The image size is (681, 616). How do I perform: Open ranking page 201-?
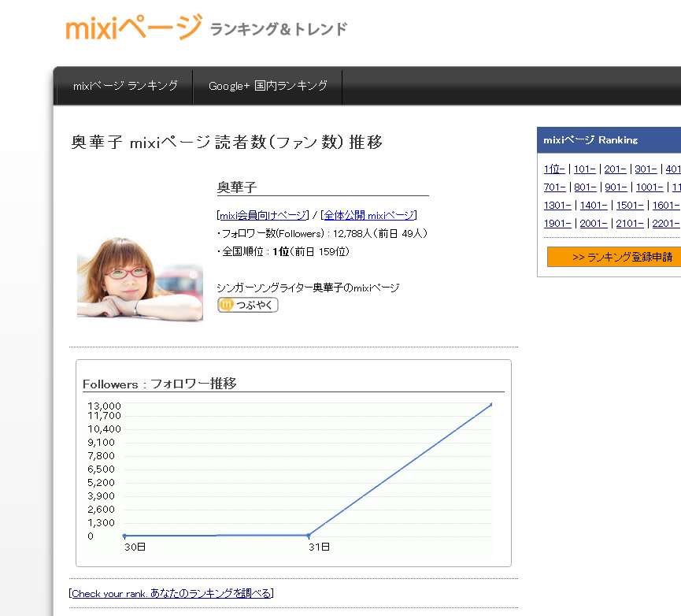coord(615,169)
